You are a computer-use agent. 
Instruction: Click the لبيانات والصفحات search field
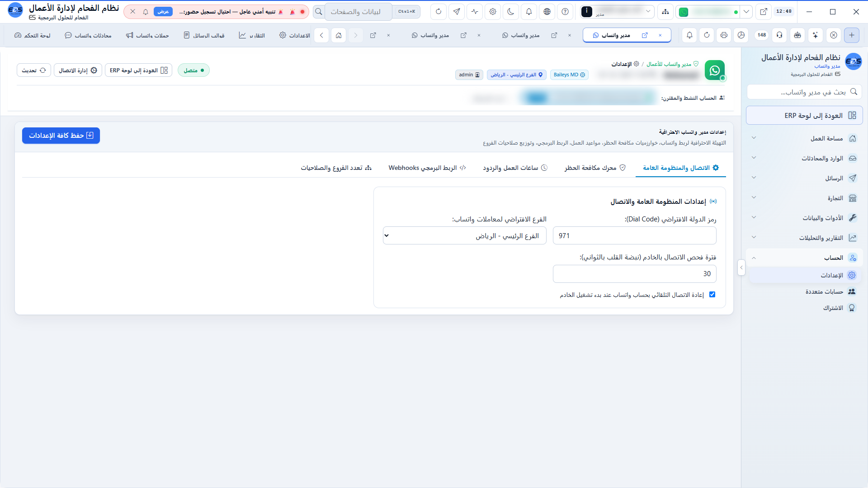358,12
